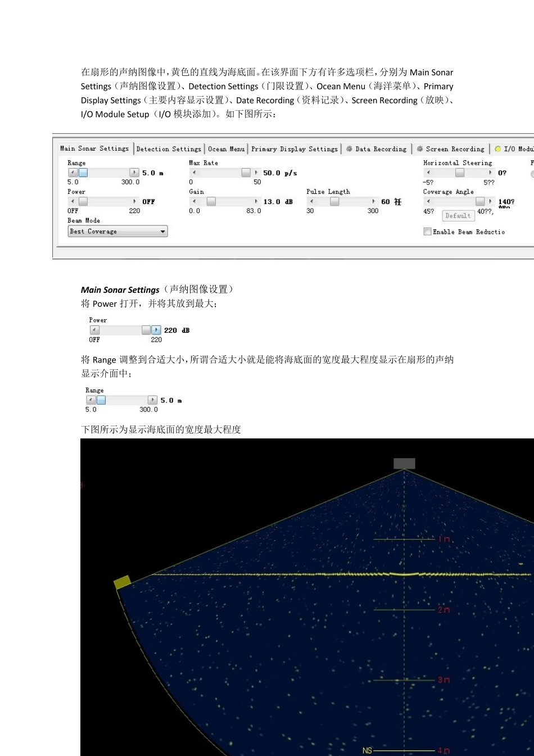Image resolution: width=534 pixels, height=756 pixels.
Task: Click the 220 dB Power value
Action: click(177, 331)
